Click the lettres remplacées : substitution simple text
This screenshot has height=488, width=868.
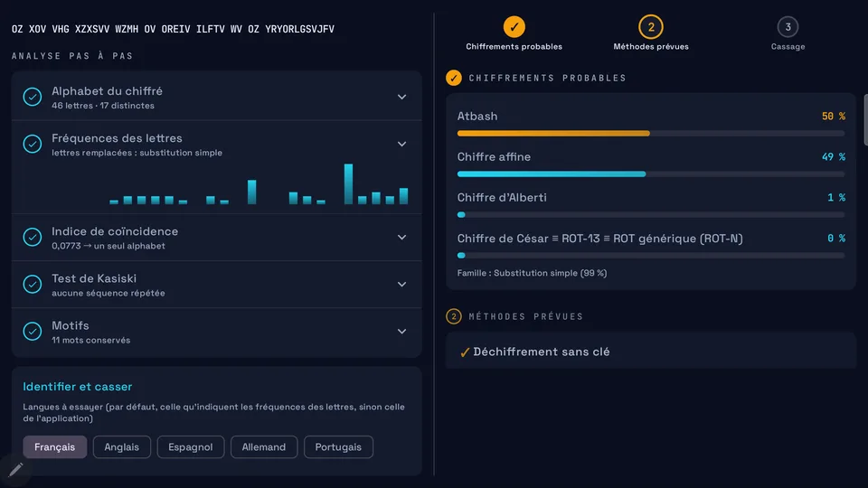pyautogui.click(x=137, y=152)
